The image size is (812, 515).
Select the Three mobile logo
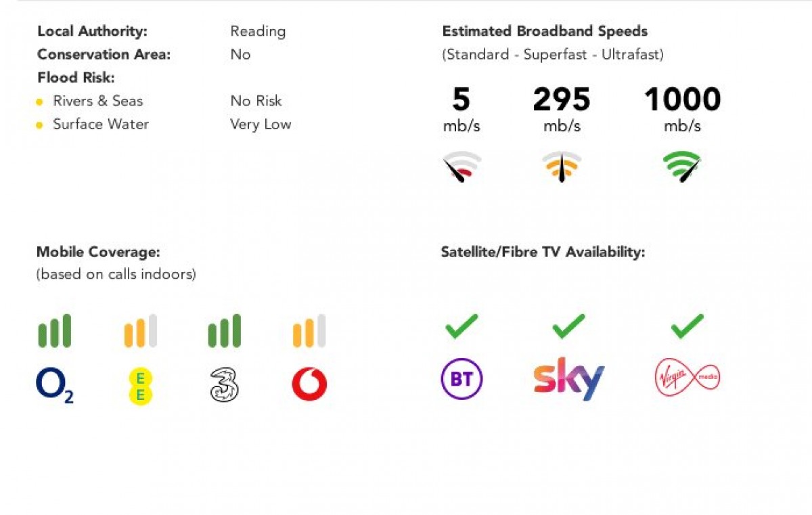pyautogui.click(x=225, y=386)
